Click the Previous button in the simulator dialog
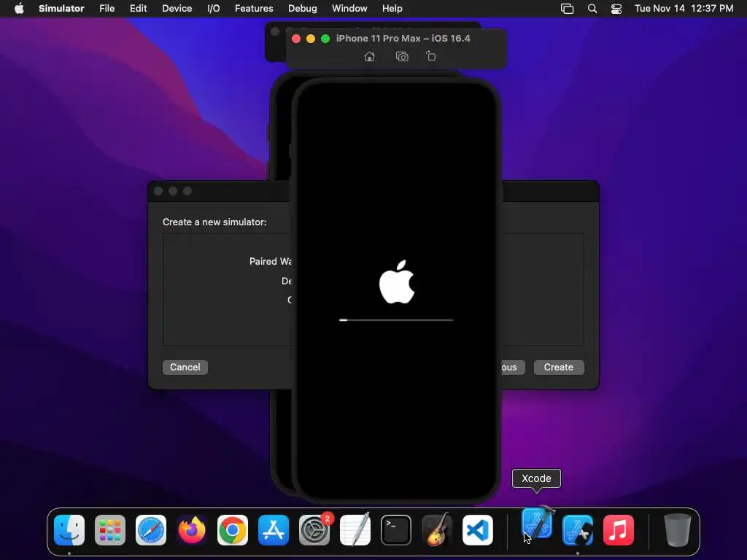Viewport: 747px width, 560px height. pos(512,367)
